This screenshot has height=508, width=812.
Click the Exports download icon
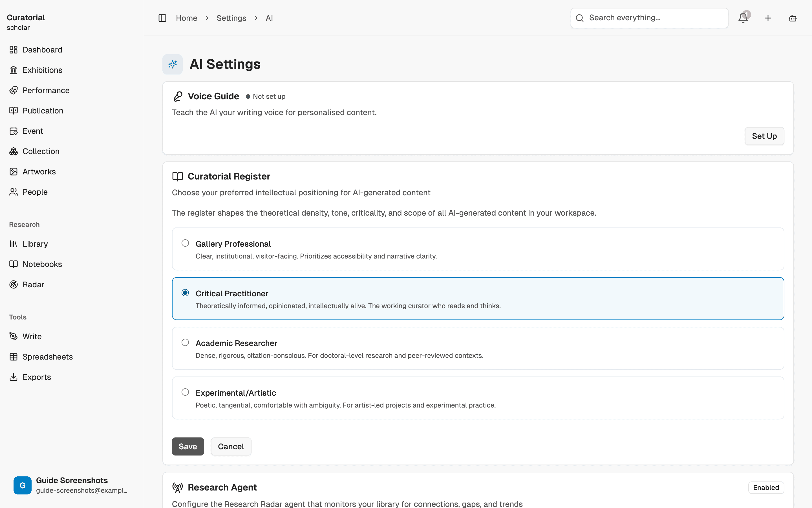[x=14, y=377]
